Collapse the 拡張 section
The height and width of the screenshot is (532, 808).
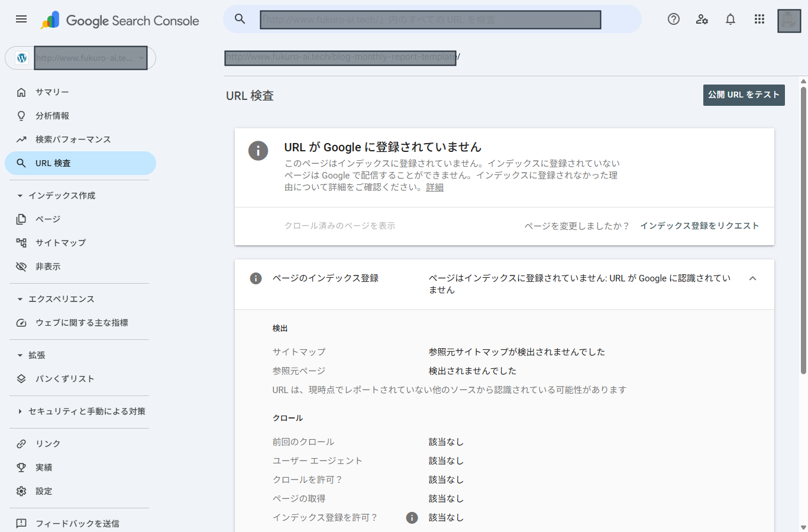click(x=20, y=355)
